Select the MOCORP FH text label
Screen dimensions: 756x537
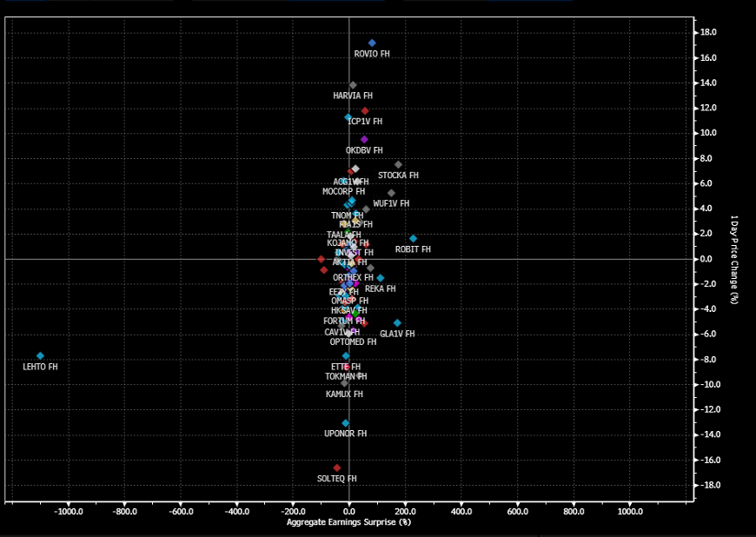[343, 191]
